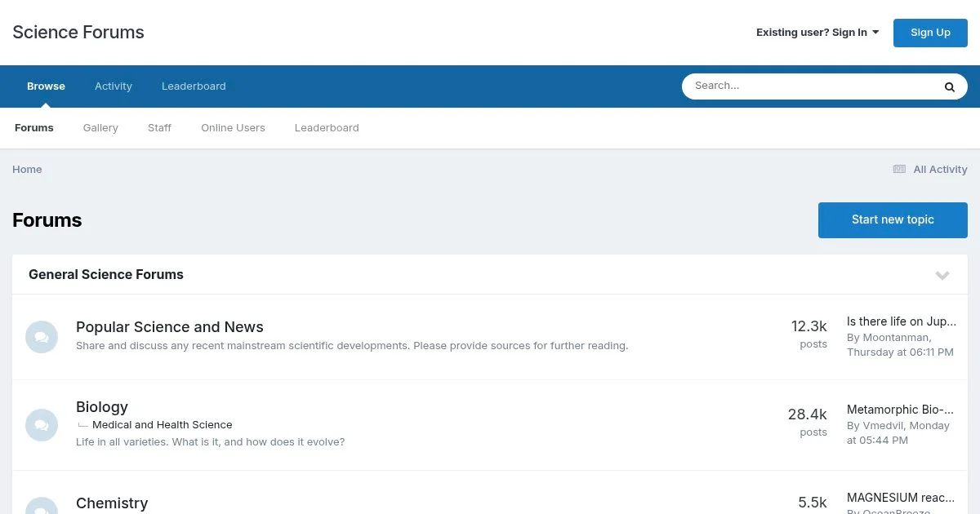Open the Popular Science and News forum

pyautogui.click(x=170, y=327)
